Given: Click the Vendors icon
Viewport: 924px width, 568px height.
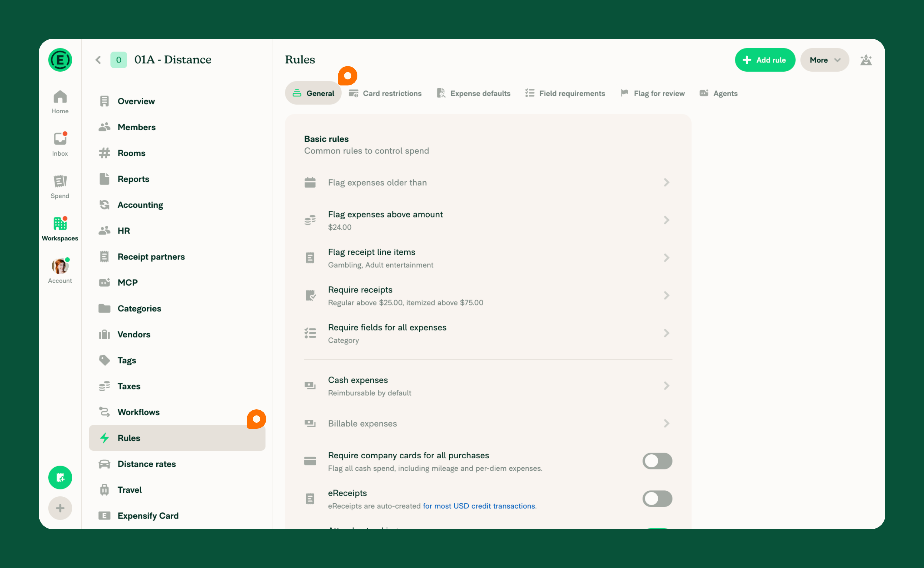Looking at the screenshot, I should (x=105, y=334).
